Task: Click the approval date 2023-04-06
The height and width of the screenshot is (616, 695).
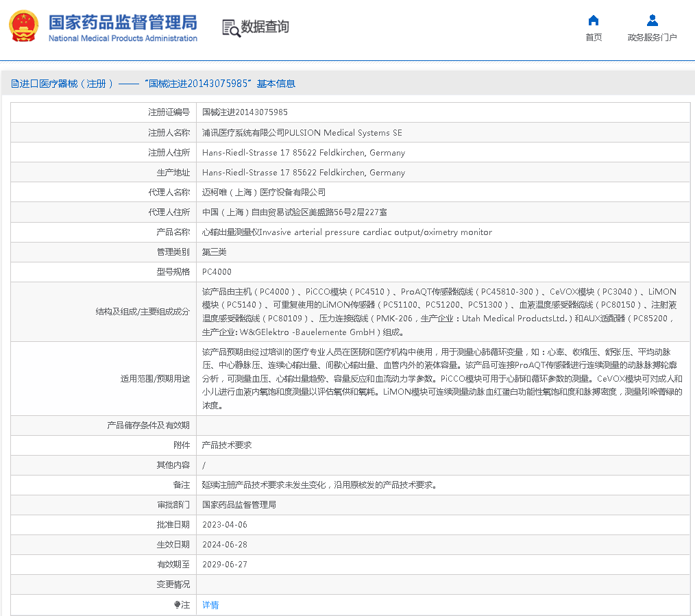Action: click(x=225, y=525)
